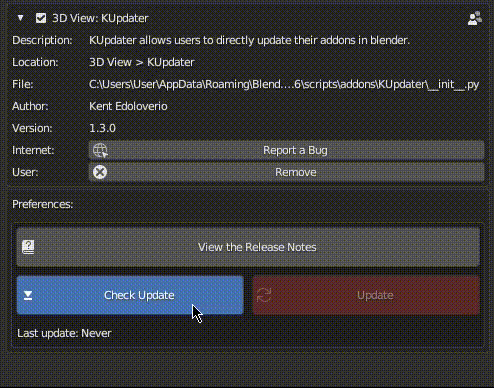Collapse the KUpdater addon details triangle

pos(21,18)
